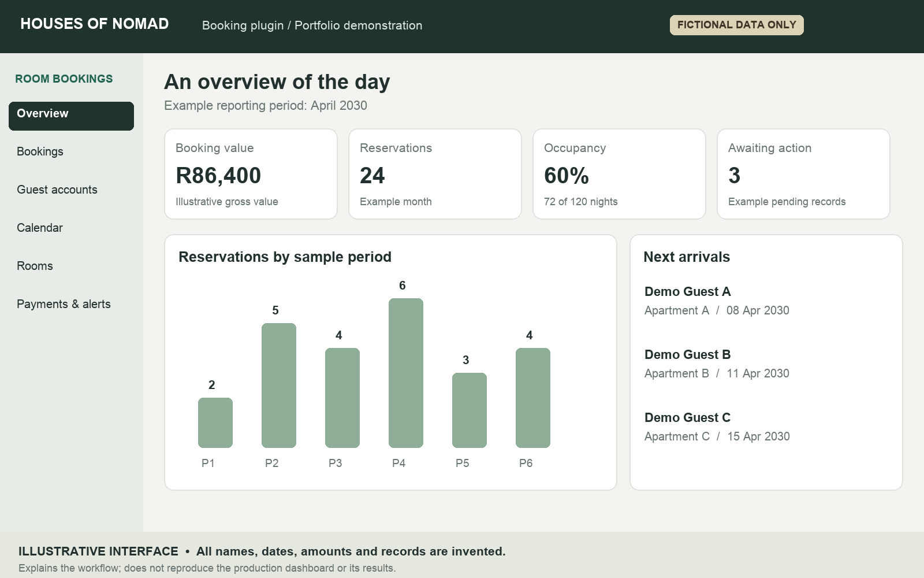The height and width of the screenshot is (578, 924).
Task: Click 'Apartment C / 15 Apr 2030' text
Action: click(717, 436)
